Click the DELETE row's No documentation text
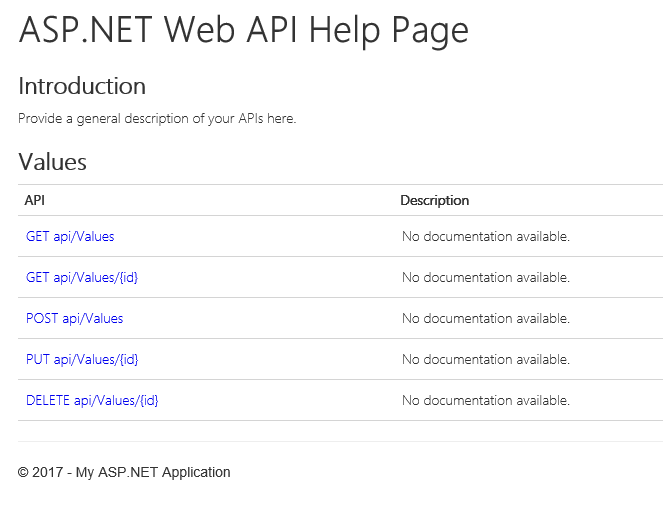 486,401
